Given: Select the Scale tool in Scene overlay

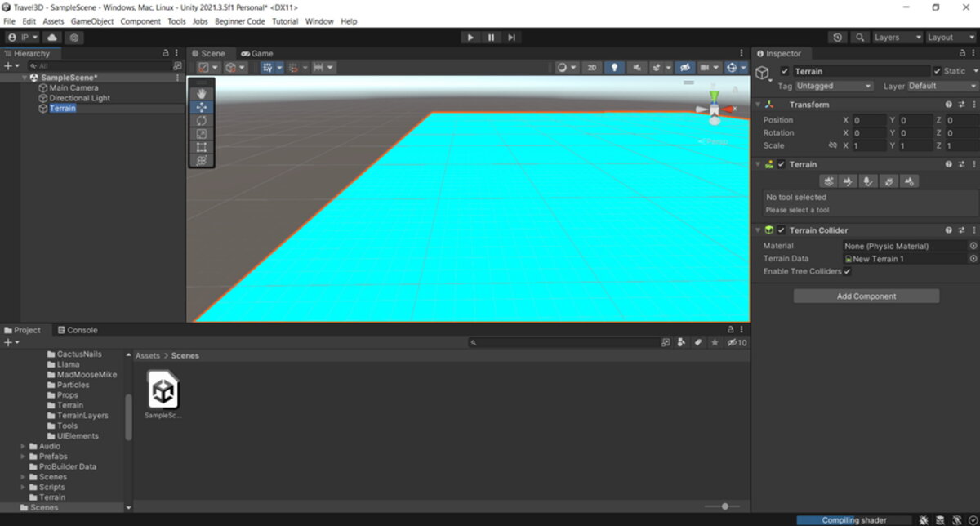Looking at the screenshot, I should pyautogui.click(x=202, y=134).
